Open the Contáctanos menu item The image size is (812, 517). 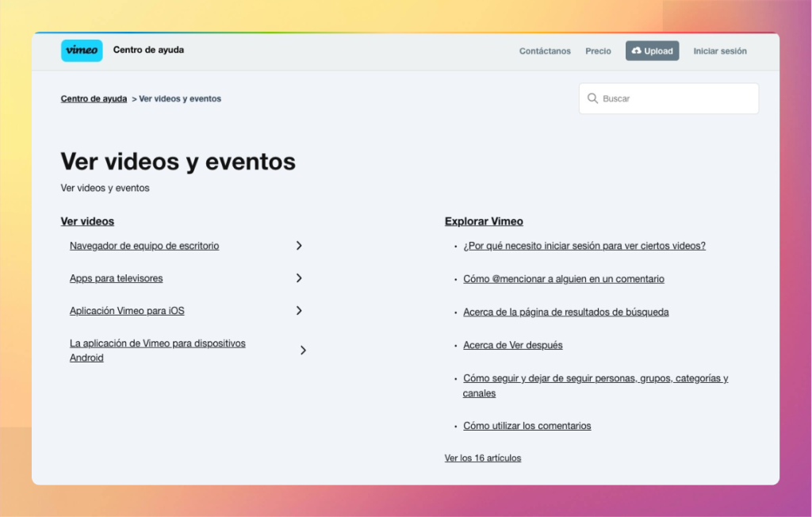point(545,52)
